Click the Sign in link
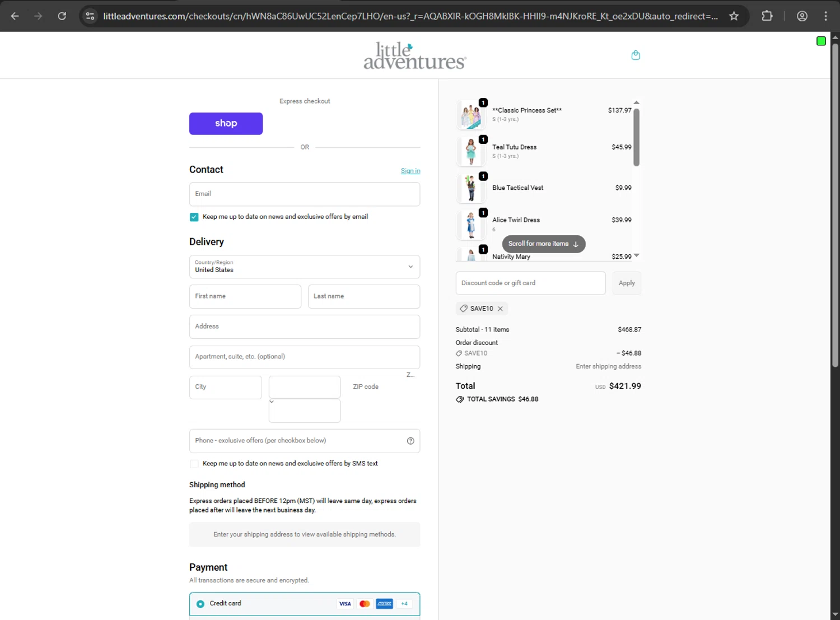840x620 pixels. coord(410,171)
